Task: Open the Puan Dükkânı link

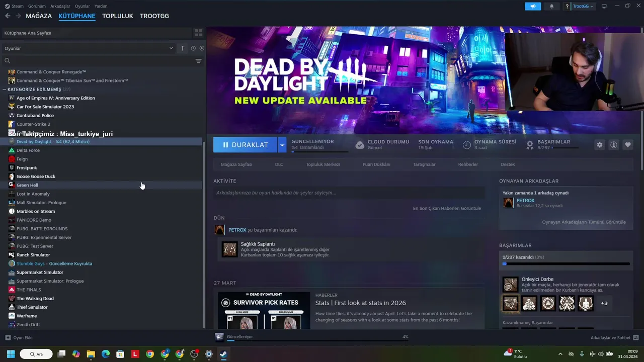Action: point(376,164)
